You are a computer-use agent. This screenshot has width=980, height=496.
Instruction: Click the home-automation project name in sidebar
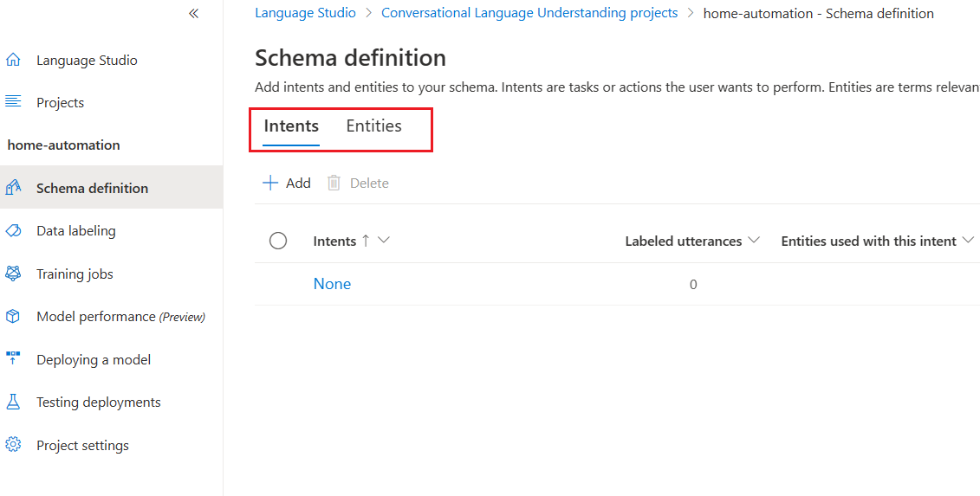tap(64, 145)
